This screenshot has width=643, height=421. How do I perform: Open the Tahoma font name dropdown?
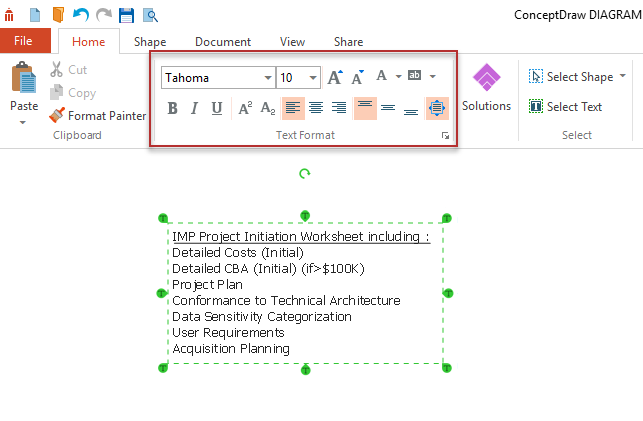pyautogui.click(x=268, y=78)
